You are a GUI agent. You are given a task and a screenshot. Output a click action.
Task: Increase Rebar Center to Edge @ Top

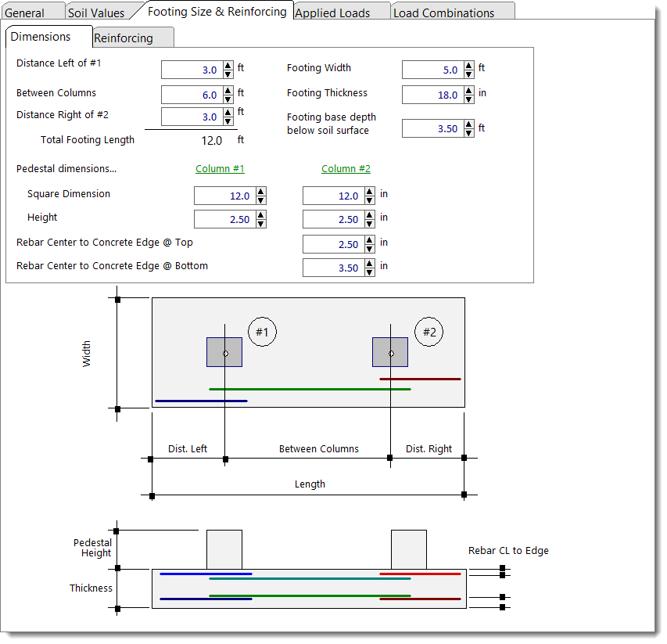click(x=370, y=240)
